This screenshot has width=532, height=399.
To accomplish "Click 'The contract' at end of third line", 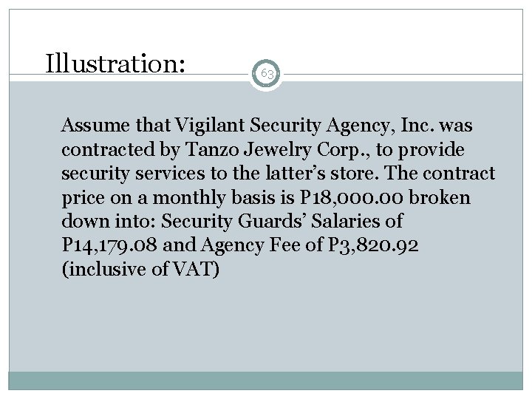I will point(453,173).
